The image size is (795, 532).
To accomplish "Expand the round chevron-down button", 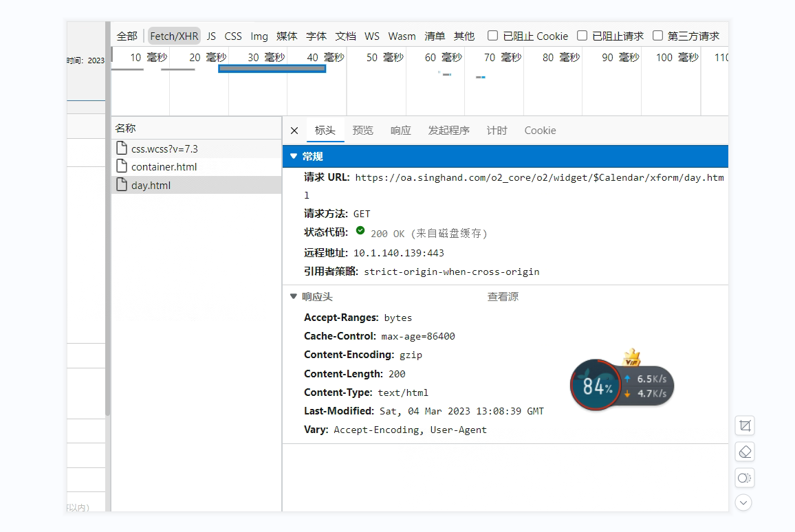I will 743,502.
